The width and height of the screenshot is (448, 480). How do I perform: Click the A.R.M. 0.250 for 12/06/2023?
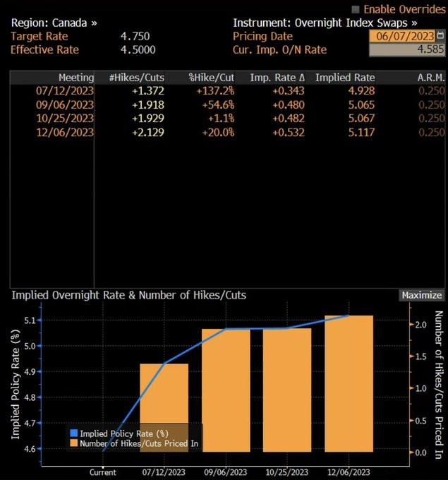point(432,132)
